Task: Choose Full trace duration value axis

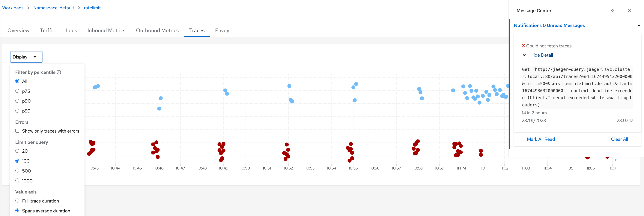Action: point(17,200)
